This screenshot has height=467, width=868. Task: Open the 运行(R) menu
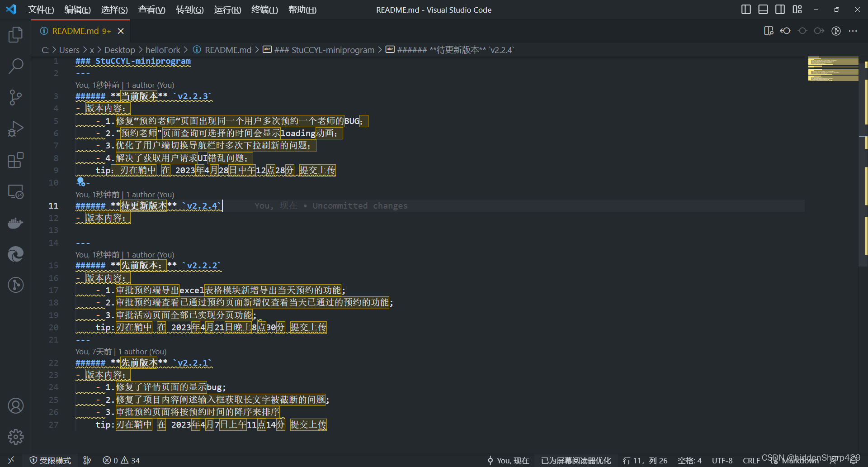point(227,10)
